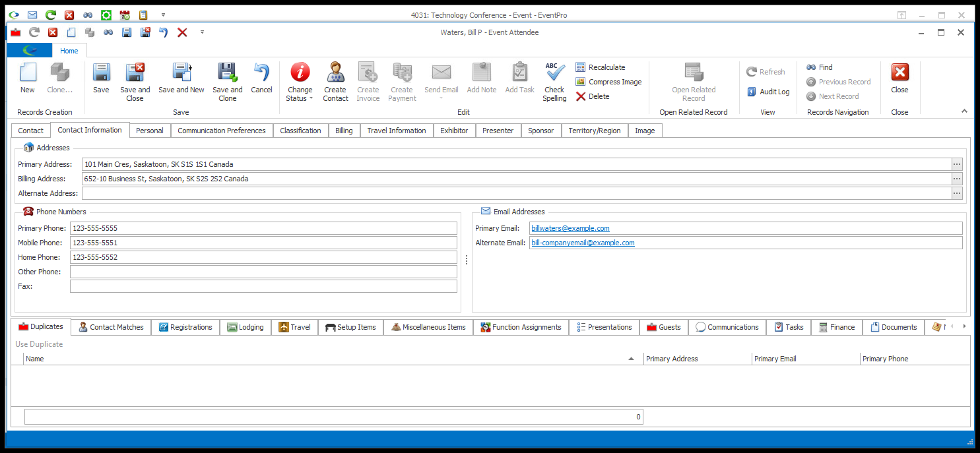Open the Audit Log
The height and width of the screenshot is (453, 980).
coord(768,92)
